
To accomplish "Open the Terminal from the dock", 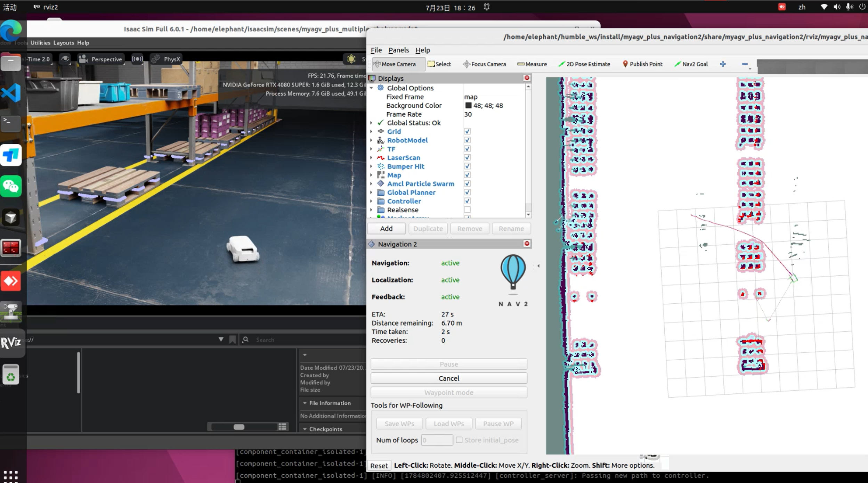I will pyautogui.click(x=11, y=124).
